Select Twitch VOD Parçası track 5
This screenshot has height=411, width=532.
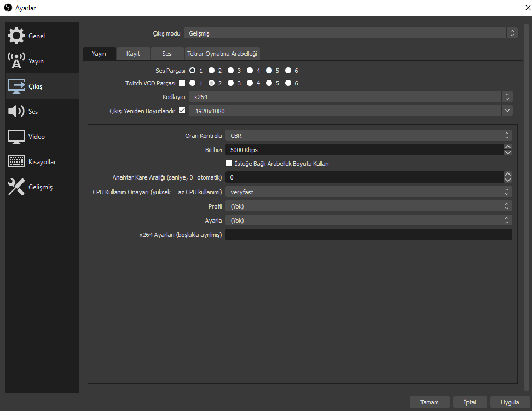[269, 83]
